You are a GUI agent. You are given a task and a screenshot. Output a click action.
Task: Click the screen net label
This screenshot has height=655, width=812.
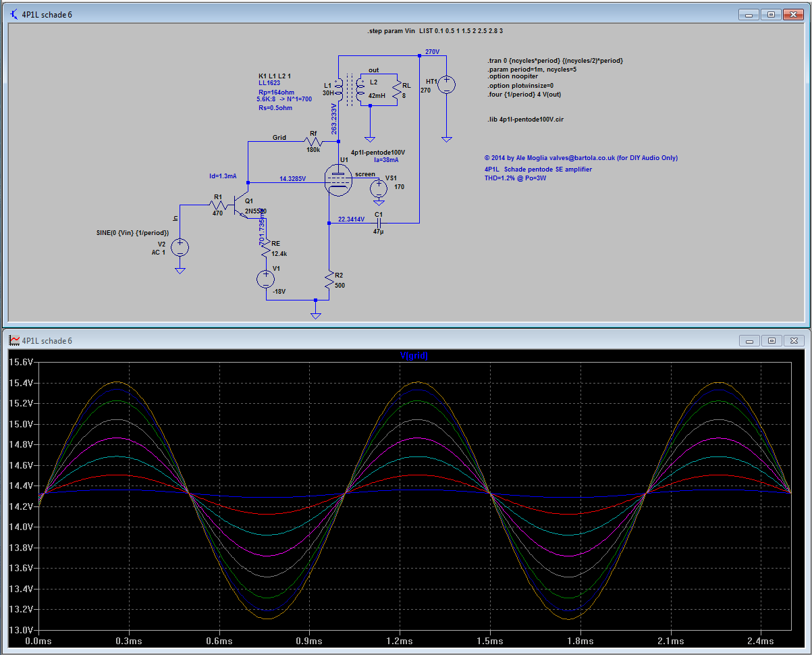365,174
